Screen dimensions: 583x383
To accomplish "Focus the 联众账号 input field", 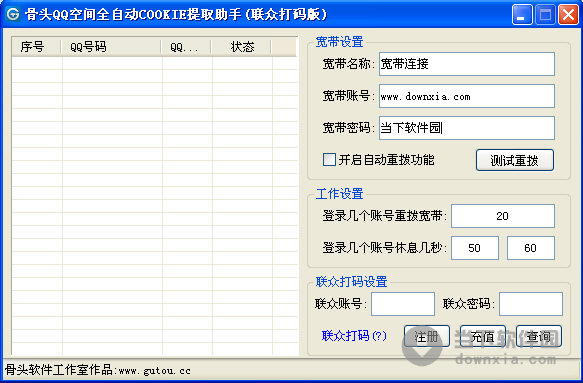I will (x=403, y=304).
